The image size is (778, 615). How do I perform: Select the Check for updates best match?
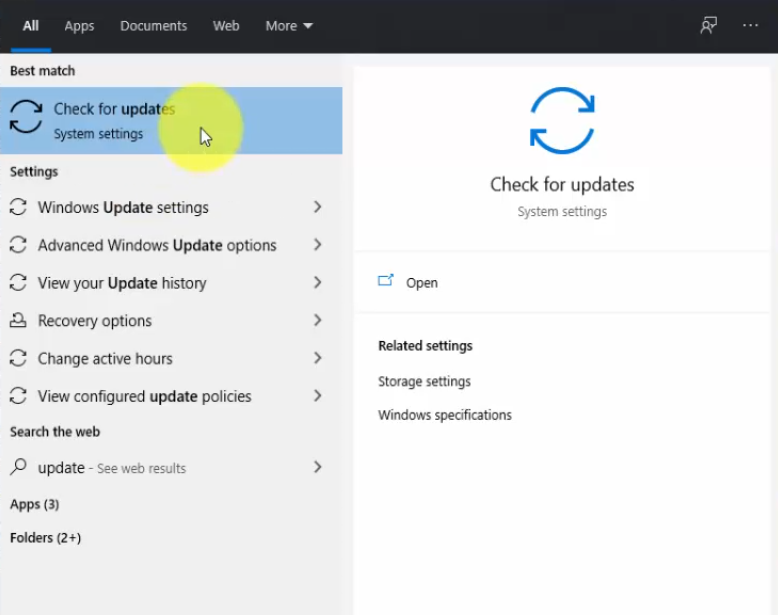tap(171, 121)
